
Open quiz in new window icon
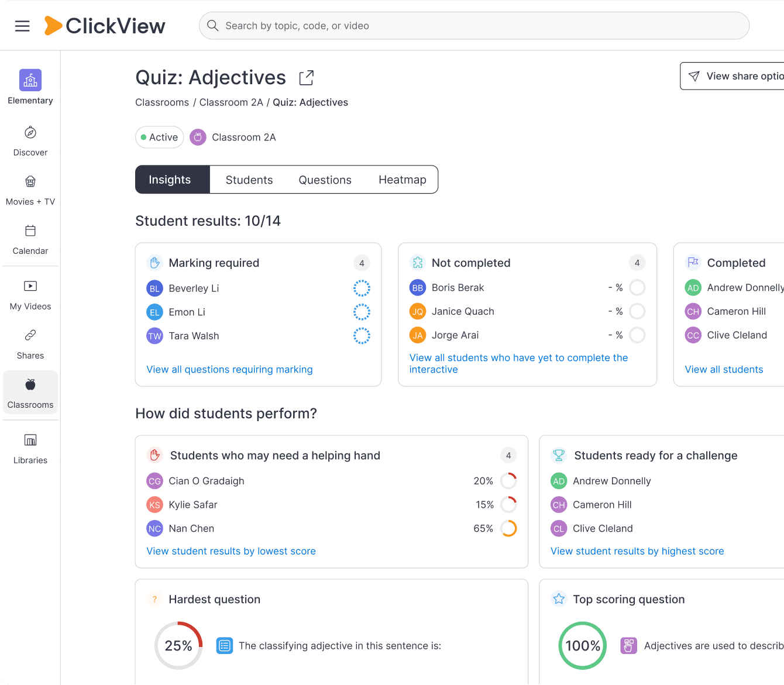pos(307,78)
